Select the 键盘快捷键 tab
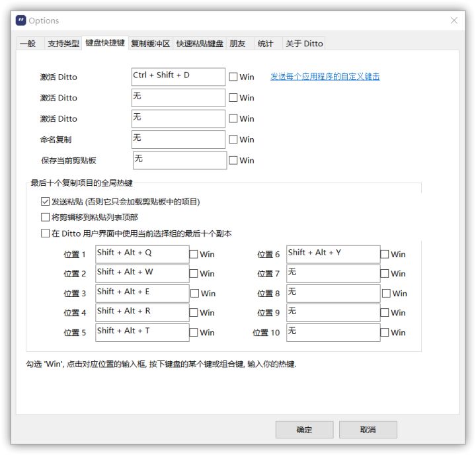The height and width of the screenshot is (455, 476). (105, 43)
